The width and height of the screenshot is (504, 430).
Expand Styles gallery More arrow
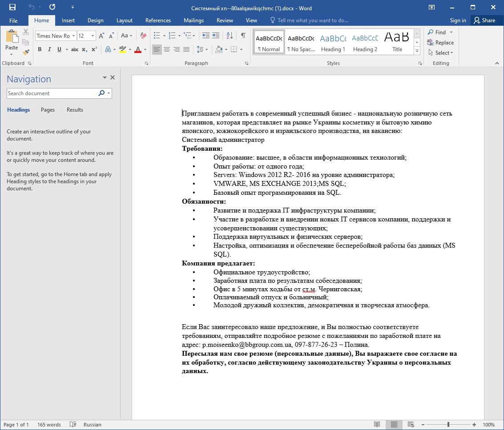(x=417, y=51)
